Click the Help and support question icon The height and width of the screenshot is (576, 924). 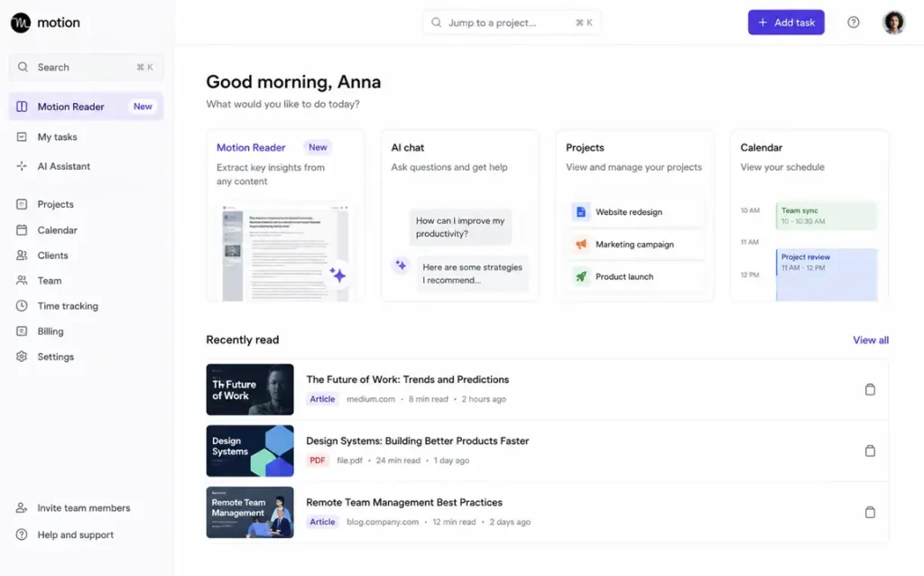click(x=22, y=534)
